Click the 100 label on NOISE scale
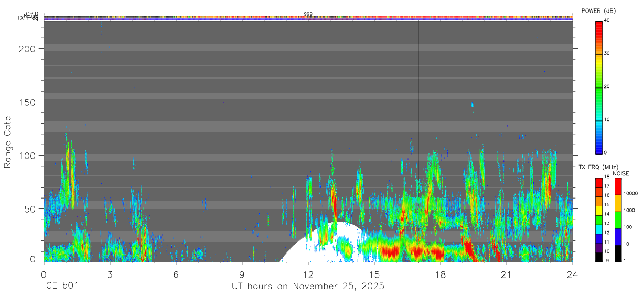 point(627,227)
